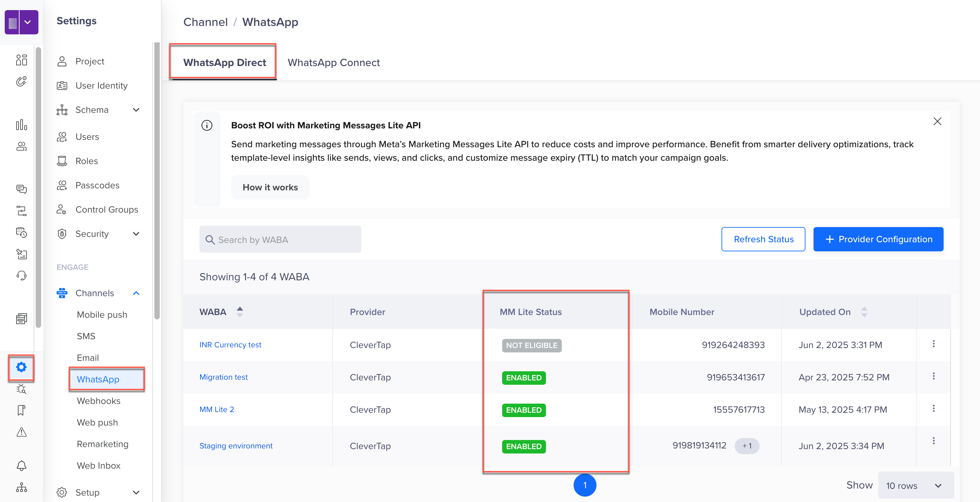Click the NOT ELIGIBLE status badge

pyautogui.click(x=531, y=345)
